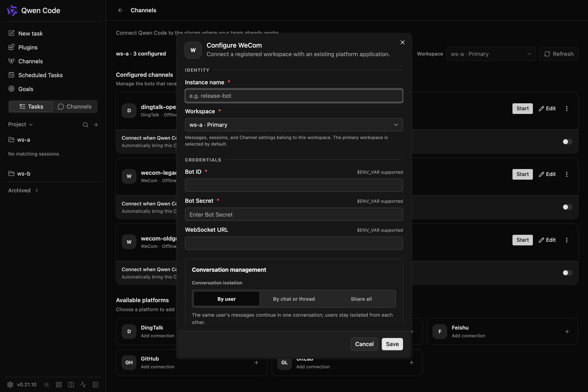This screenshot has height=392, width=588.
Task: Open settings gear icon at bottom
Action: coord(10,384)
